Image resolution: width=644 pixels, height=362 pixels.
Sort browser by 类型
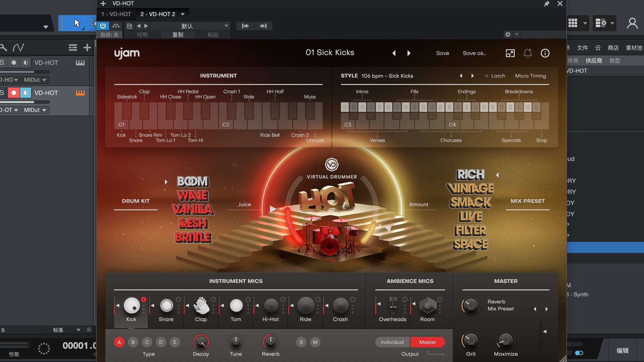tap(614, 61)
